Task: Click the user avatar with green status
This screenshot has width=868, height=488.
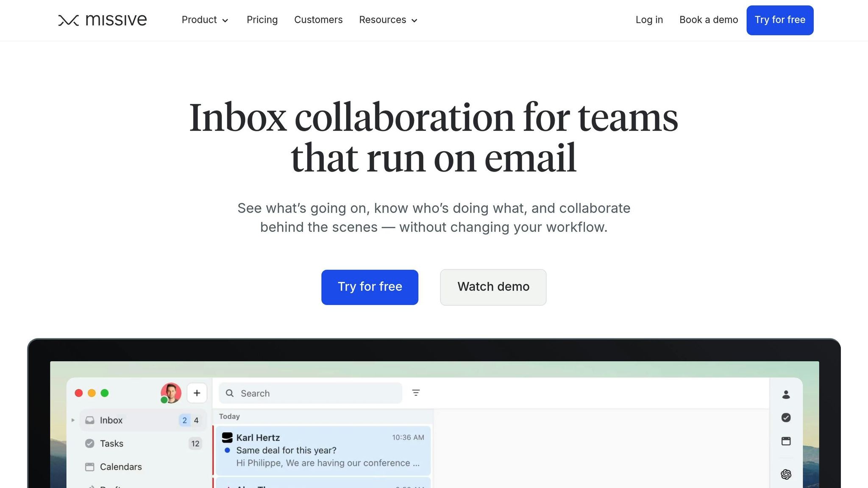Action: pyautogui.click(x=171, y=393)
